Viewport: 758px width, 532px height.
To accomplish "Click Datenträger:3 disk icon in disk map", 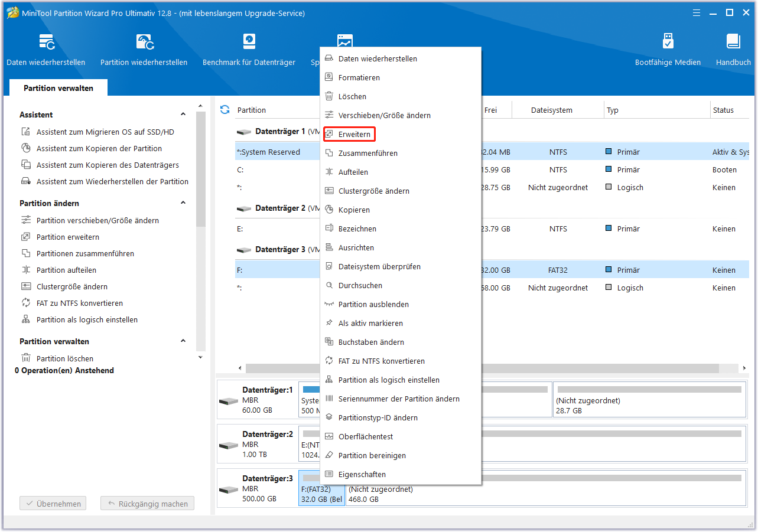I will click(x=228, y=490).
